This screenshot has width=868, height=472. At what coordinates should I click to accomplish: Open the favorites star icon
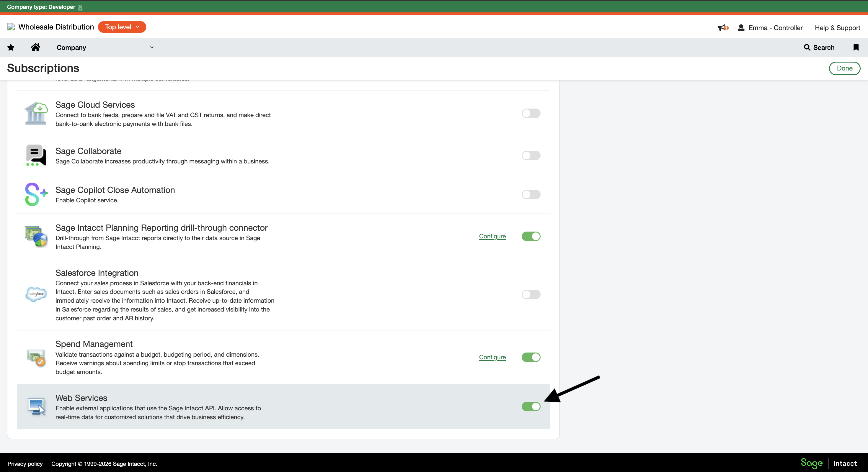tap(10, 47)
